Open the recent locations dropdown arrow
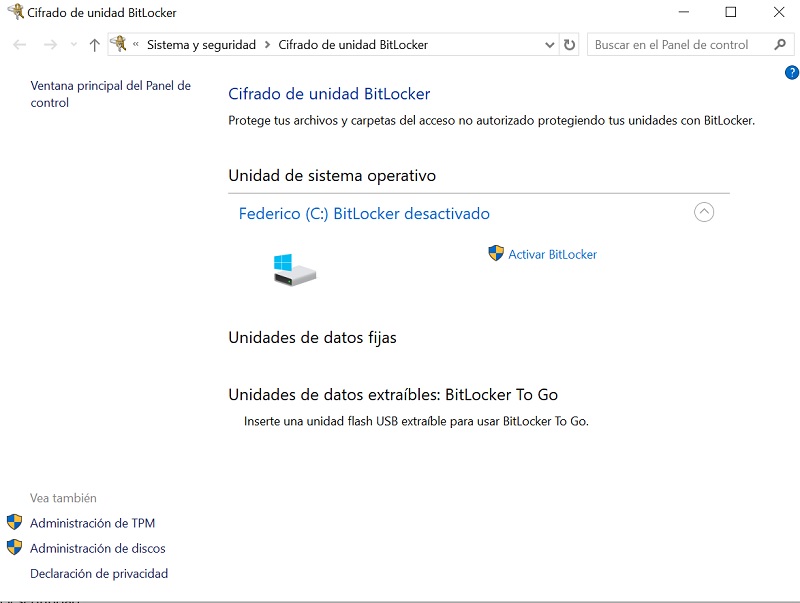800x603 pixels. coord(74,45)
